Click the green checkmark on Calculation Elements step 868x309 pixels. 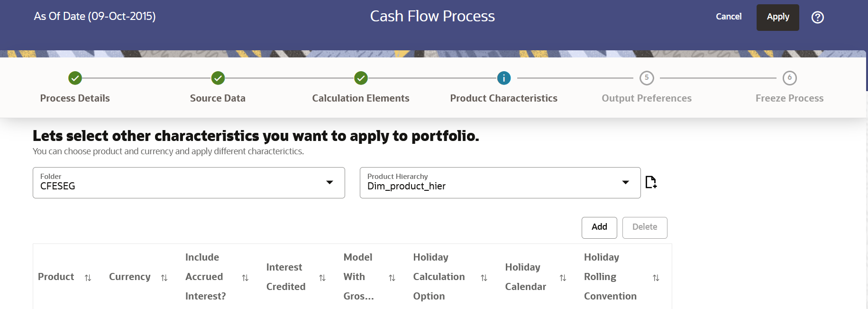click(361, 78)
